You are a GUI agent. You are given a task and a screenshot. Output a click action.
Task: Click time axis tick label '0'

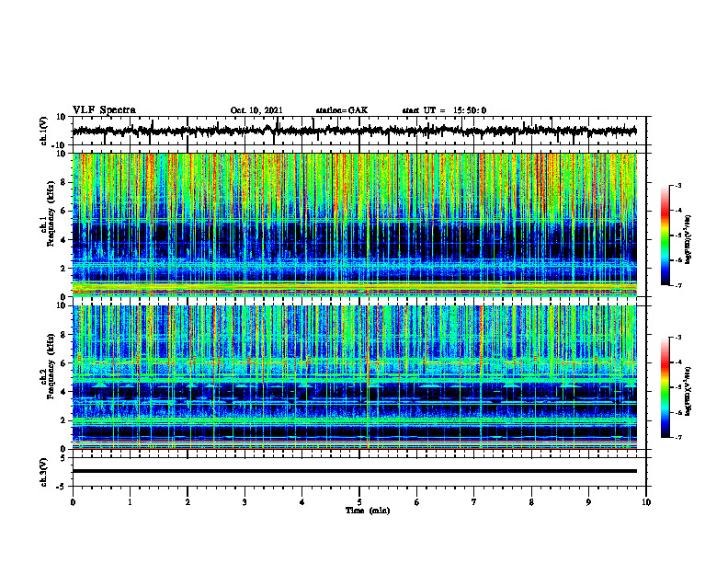pyautogui.click(x=73, y=502)
